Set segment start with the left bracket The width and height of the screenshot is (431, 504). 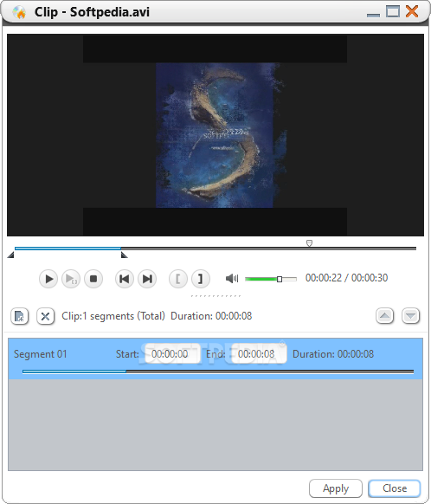pos(178,279)
